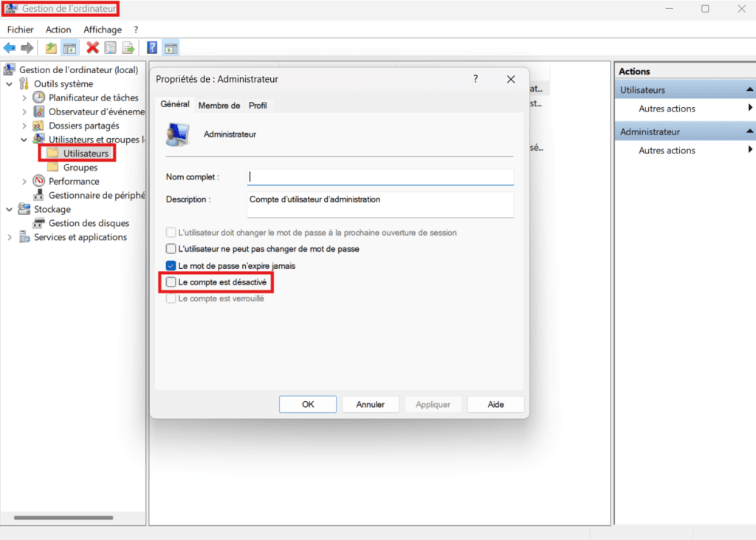This screenshot has height=540, width=756.
Task: Click the Export list toolbar icon
Action: click(x=128, y=47)
